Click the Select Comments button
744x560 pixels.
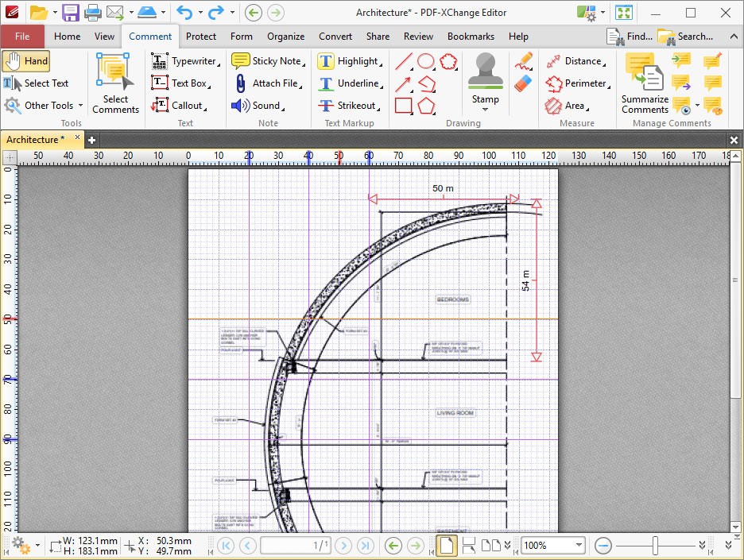115,83
